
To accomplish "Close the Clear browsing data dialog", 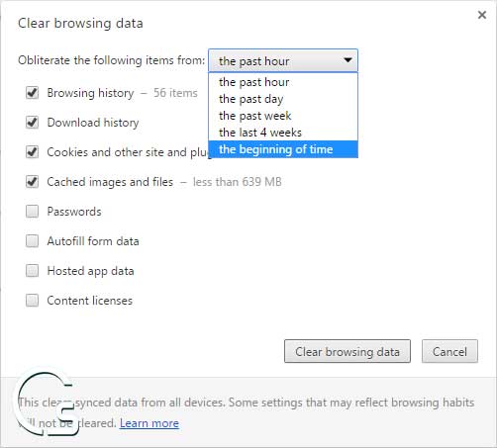I will 482,15.
